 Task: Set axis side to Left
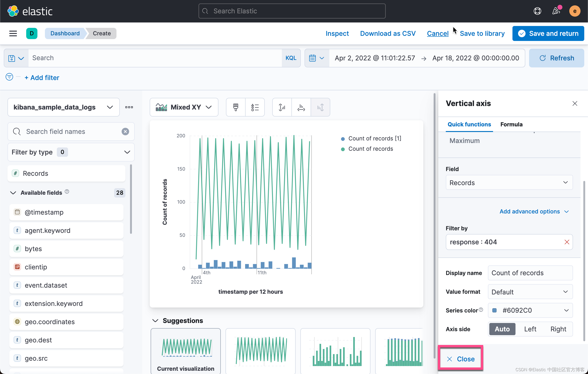tap(530, 329)
